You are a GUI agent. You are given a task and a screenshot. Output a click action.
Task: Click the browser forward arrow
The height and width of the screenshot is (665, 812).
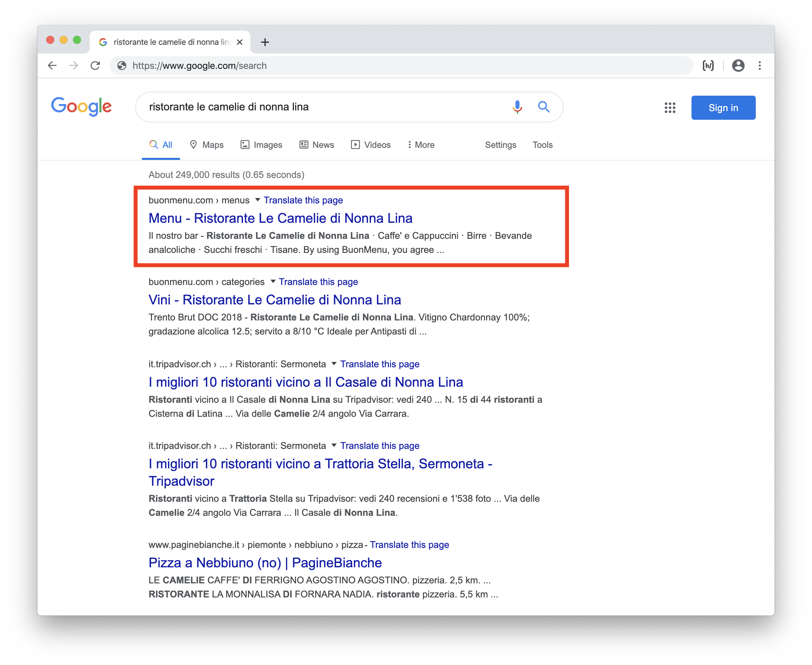(x=74, y=66)
